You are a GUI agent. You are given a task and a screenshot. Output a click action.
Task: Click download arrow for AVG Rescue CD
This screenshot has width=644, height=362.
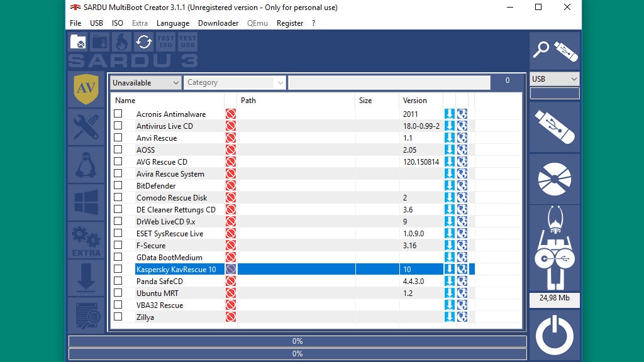point(449,162)
